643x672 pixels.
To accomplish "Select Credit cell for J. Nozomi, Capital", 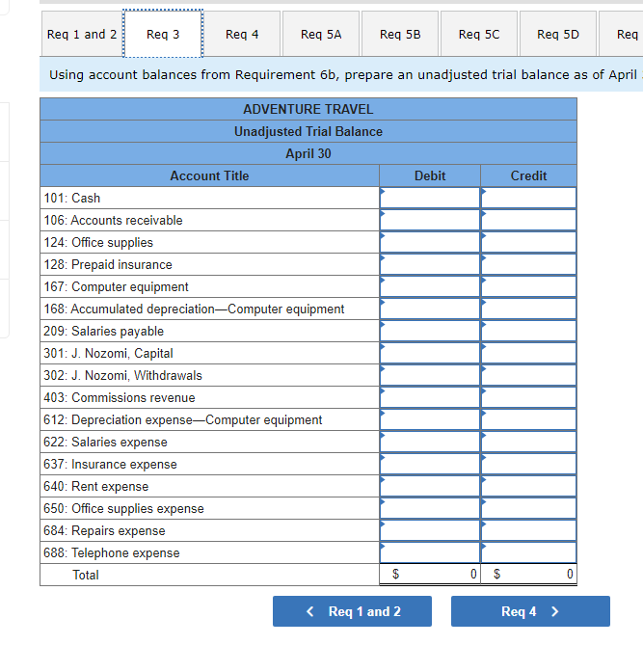I will click(x=528, y=353).
